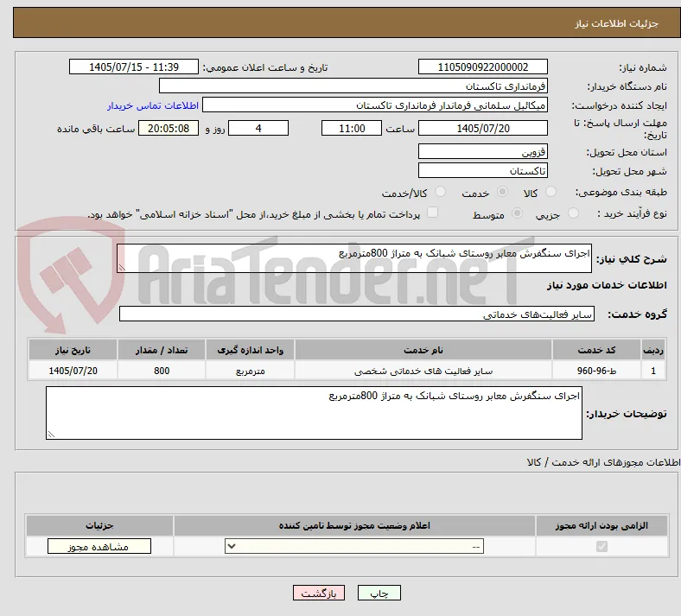Click the delivery city field تاکستان
The width and height of the screenshot is (681, 616).
(x=482, y=170)
